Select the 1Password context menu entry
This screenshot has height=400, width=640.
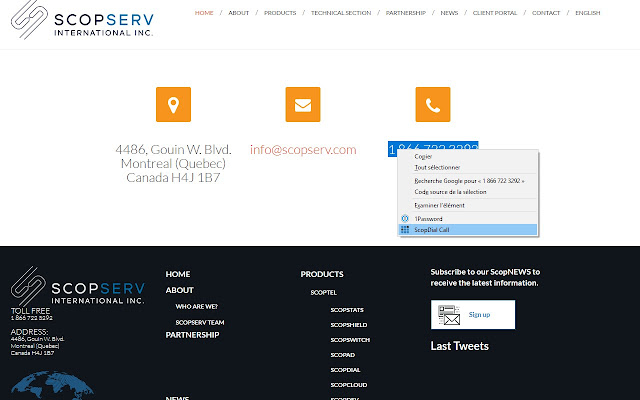coord(468,219)
